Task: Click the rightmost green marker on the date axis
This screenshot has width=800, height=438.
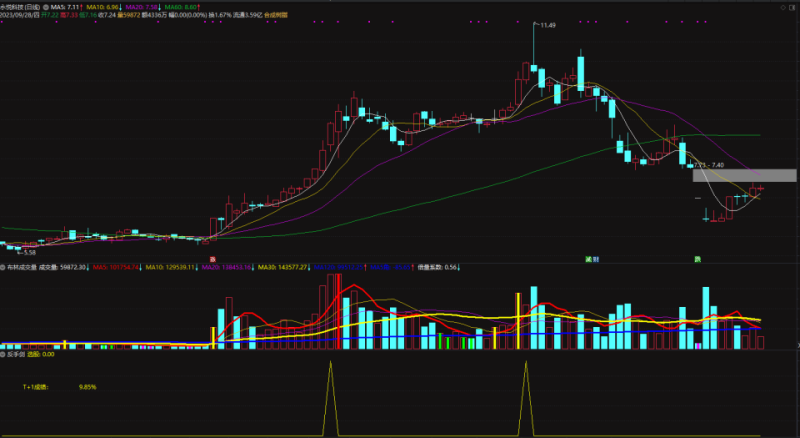Action: pos(697,258)
